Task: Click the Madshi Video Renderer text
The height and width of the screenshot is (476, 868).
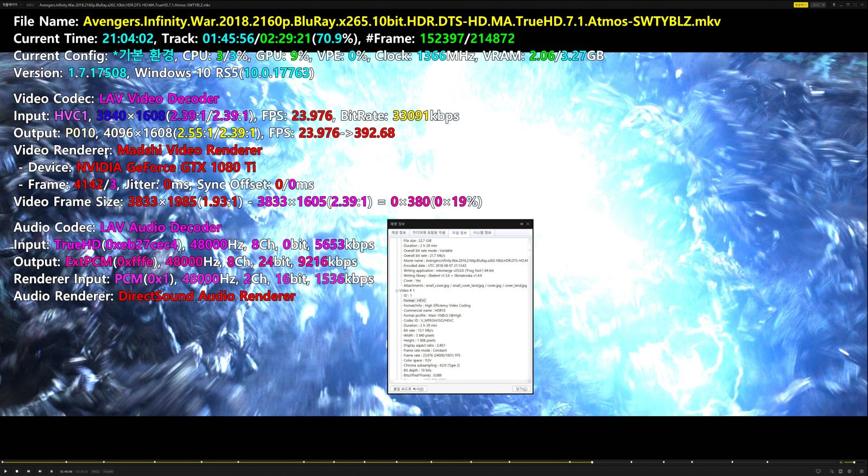Action: point(190,150)
